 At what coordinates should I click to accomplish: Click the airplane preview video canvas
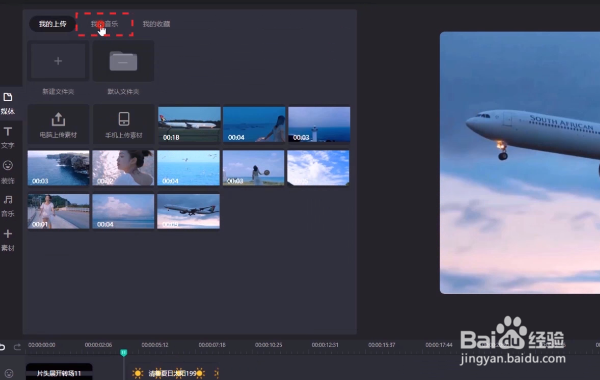tap(520, 163)
